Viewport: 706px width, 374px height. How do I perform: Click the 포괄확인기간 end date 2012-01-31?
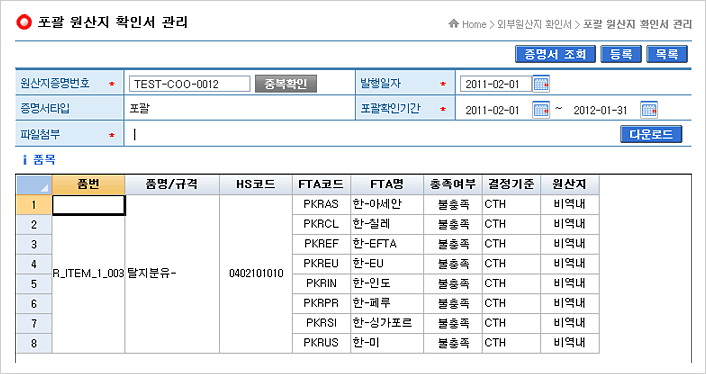pos(600,110)
